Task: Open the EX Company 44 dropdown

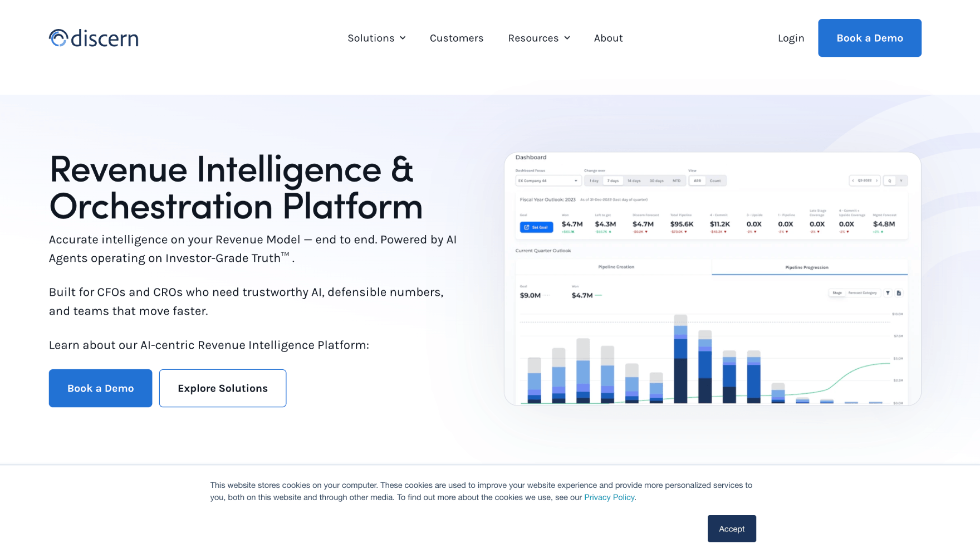Action: pos(548,181)
